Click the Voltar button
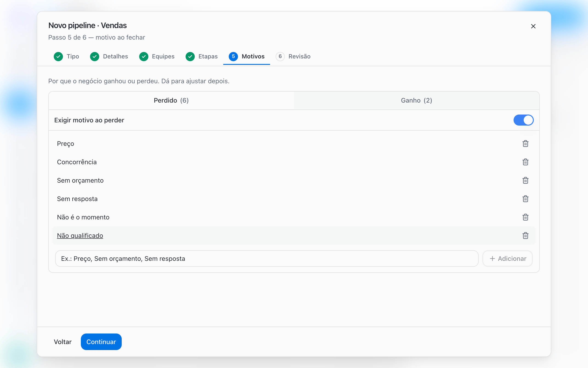Image resolution: width=588 pixels, height=368 pixels. 63,342
